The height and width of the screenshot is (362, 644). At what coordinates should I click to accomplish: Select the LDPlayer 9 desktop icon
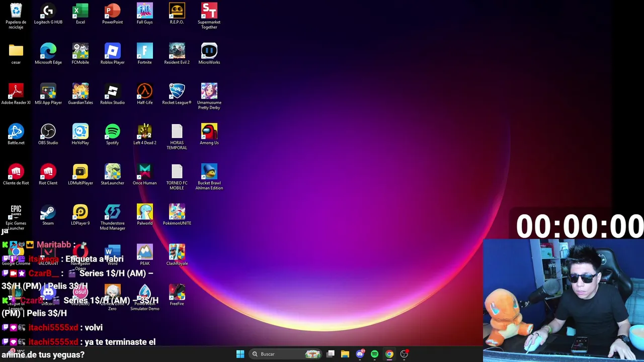point(80,215)
